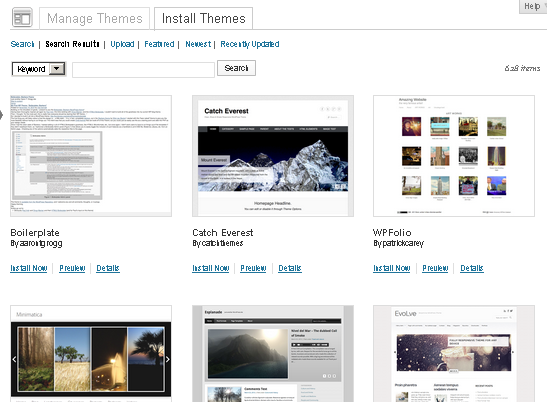Preview the Catch Everest theme
This screenshot has height=402, width=547.
253,268
